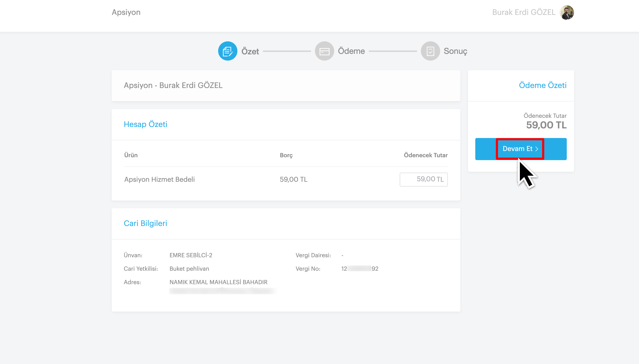This screenshot has width=639, height=364.
Task: Click the Ödeme credit card step icon
Action: (x=324, y=51)
